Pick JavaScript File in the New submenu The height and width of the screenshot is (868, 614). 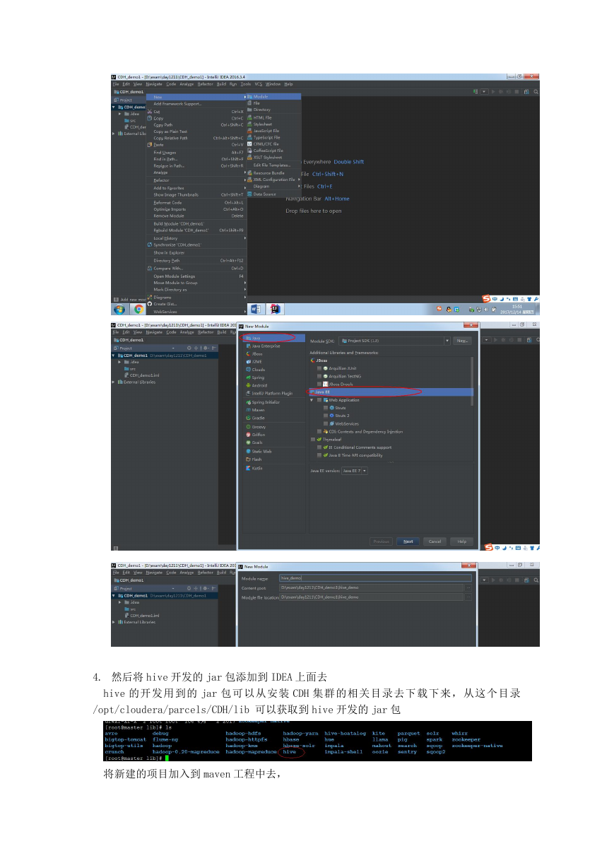273,131
